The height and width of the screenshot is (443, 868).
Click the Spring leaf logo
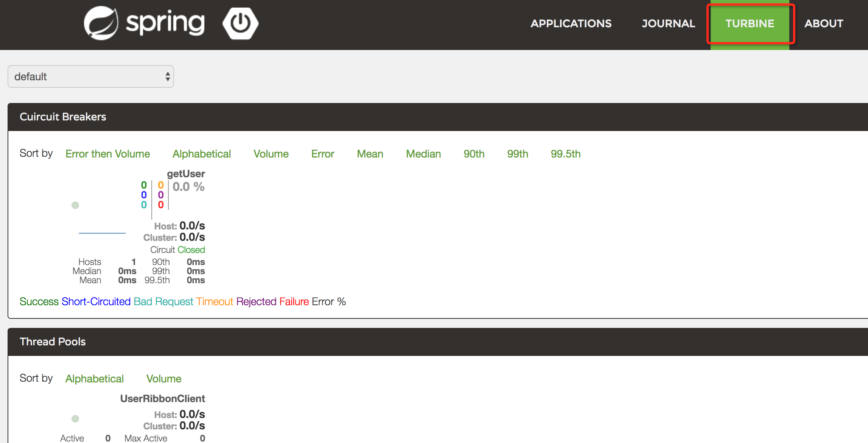pyautogui.click(x=101, y=23)
